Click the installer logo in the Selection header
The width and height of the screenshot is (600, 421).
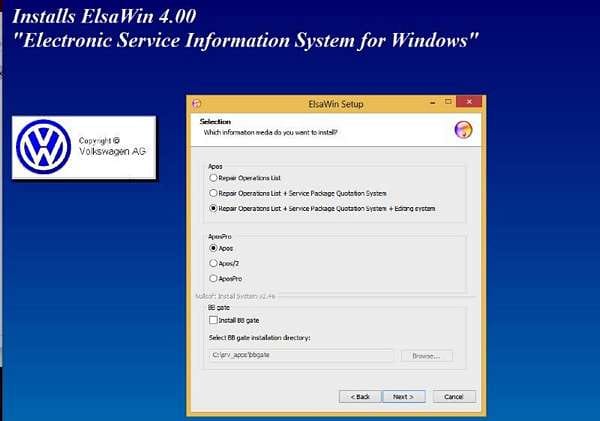pos(463,127)
